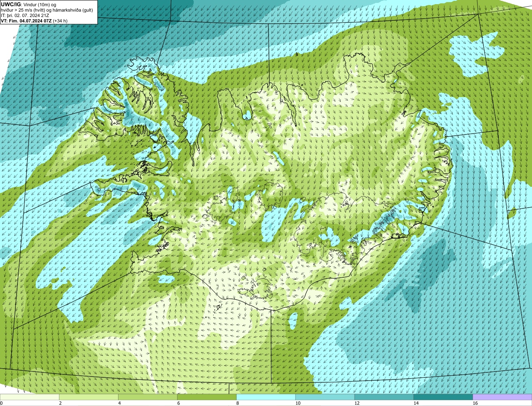Screen dimensions: 532x406
Task: Click the "VT: Fim. 04.07.2024 07Z (+34 h)" line
Action: click(34, 20)
